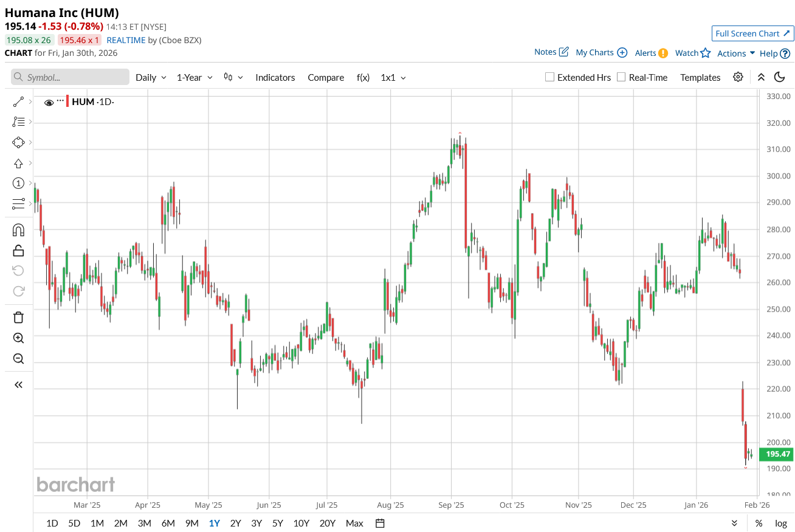Open the 1x1 grid layout dropdown
The width and height of the screenshot is (795, 532).
(393, 77)
